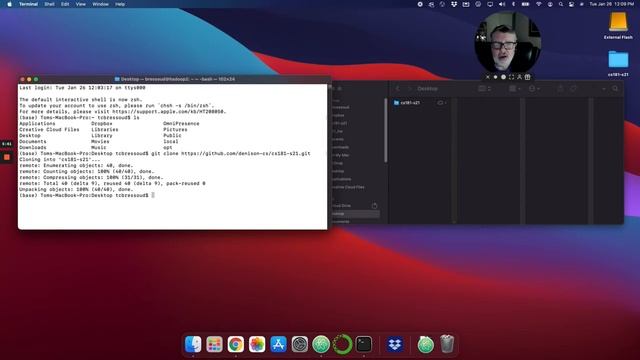Open battery status in the menu bar

click(x=526, y=4)
